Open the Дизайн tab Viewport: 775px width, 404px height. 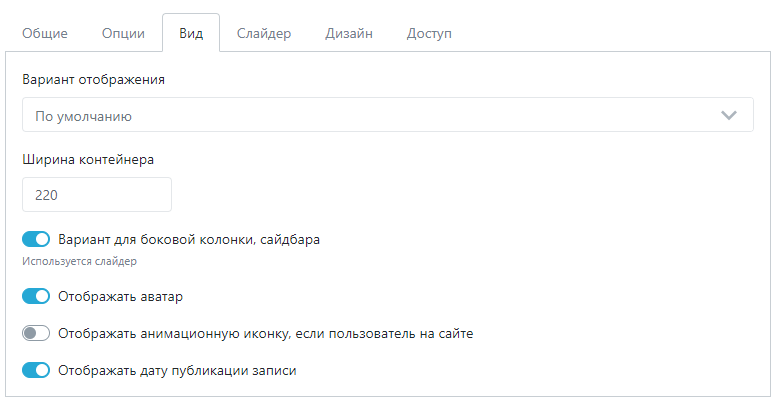[x=348, y=33]
